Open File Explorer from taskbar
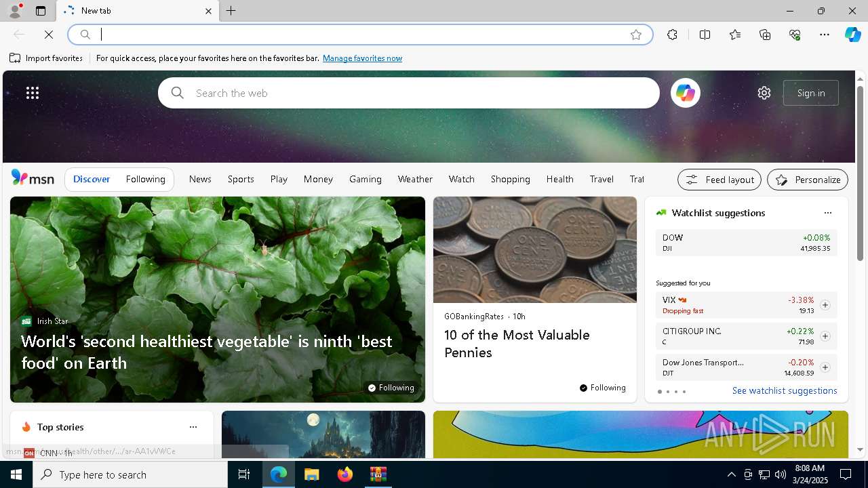The image size is (868, 488). click(311, 474)
